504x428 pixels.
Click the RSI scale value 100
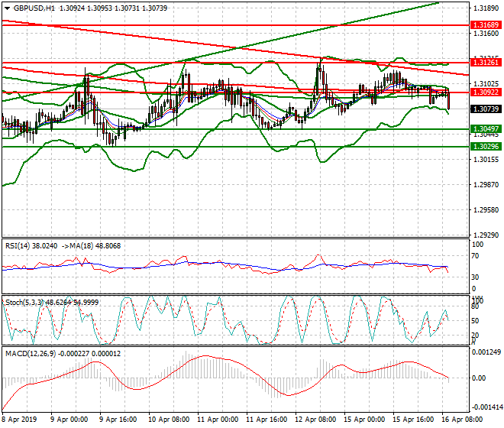pos(478,245)
